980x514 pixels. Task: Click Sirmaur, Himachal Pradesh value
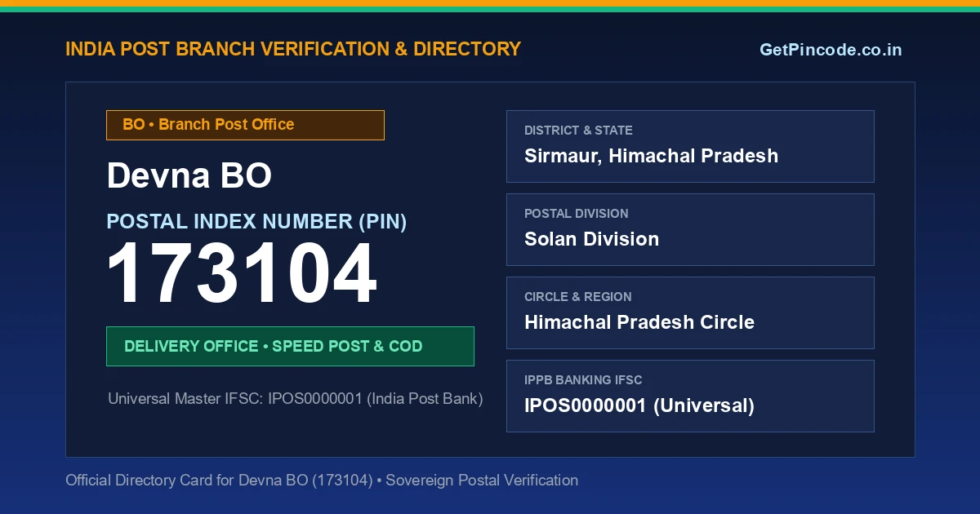(x=651, y=156)
